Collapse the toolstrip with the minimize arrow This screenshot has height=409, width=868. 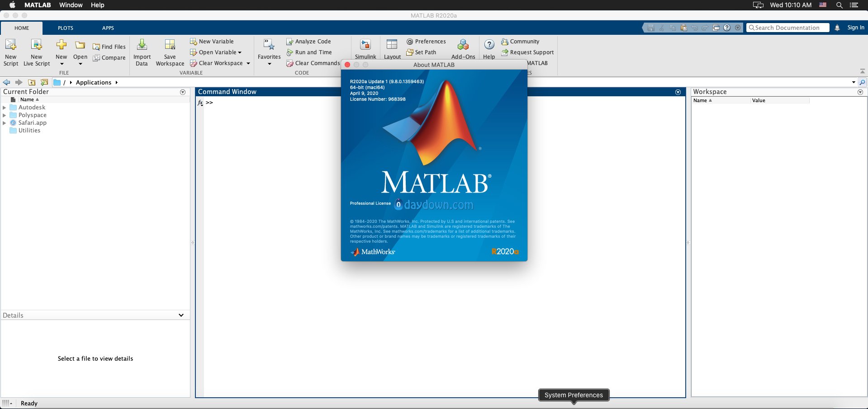click(863, 71)
